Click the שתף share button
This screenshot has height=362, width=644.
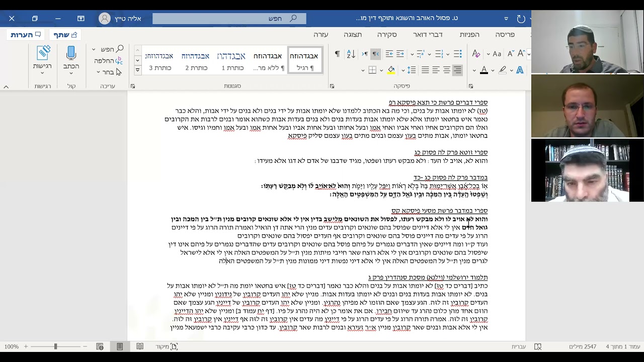coord(65,35)
